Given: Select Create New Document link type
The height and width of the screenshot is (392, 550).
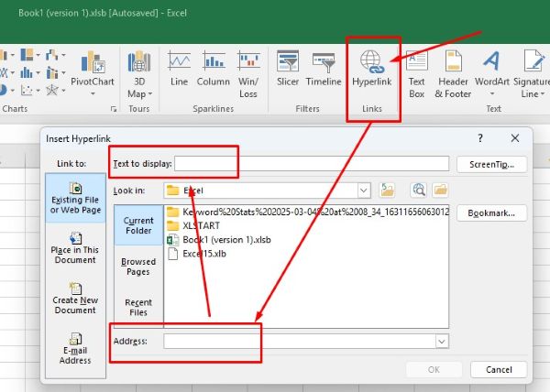Looking at the screenshot, I should tap(75, 299).
